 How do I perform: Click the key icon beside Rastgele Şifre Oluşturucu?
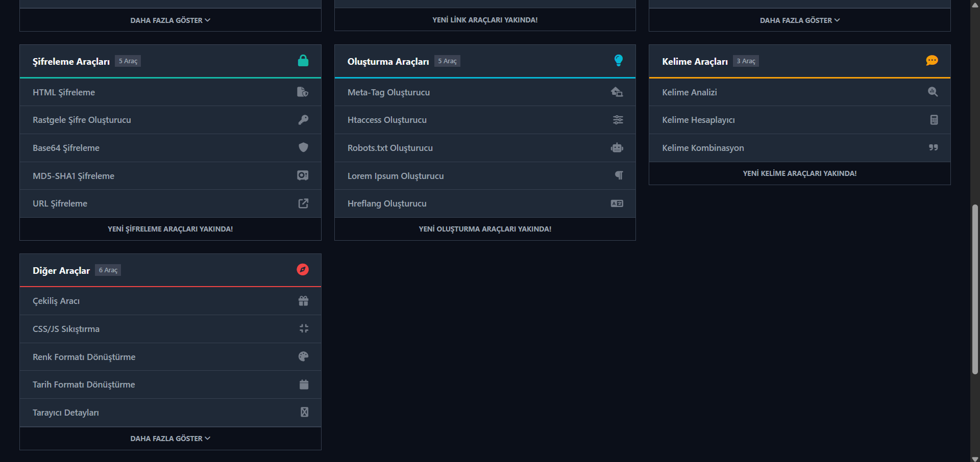(303, 120)
